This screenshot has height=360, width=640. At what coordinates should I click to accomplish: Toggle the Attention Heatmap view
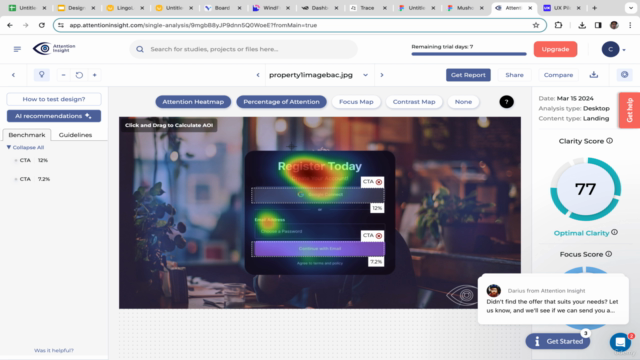[x=193, y=102]
